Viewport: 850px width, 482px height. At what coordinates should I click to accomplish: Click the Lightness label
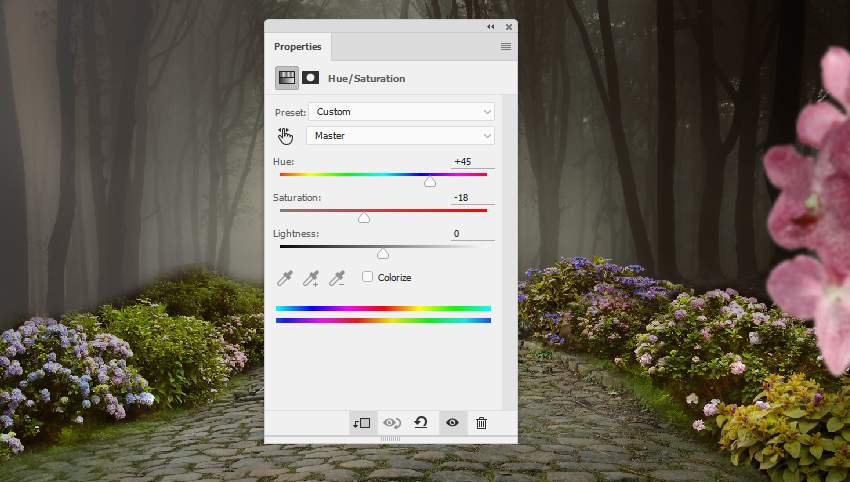[296, 234]
